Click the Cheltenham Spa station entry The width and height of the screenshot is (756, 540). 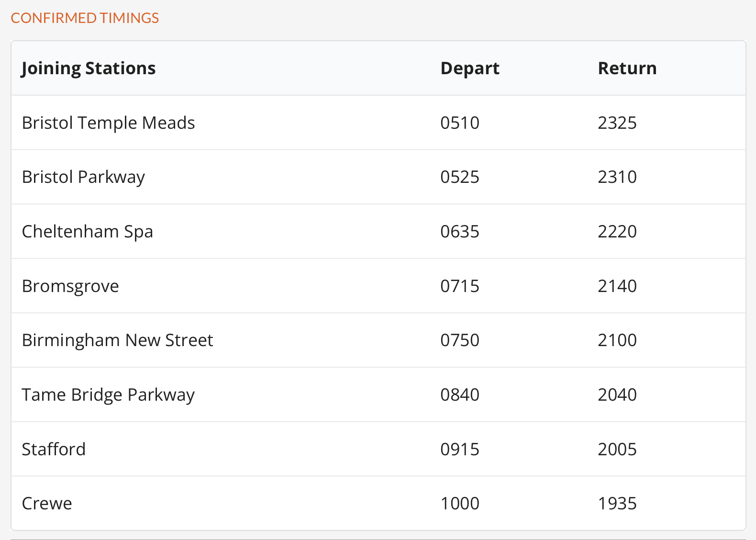click(x=88, y=232)
